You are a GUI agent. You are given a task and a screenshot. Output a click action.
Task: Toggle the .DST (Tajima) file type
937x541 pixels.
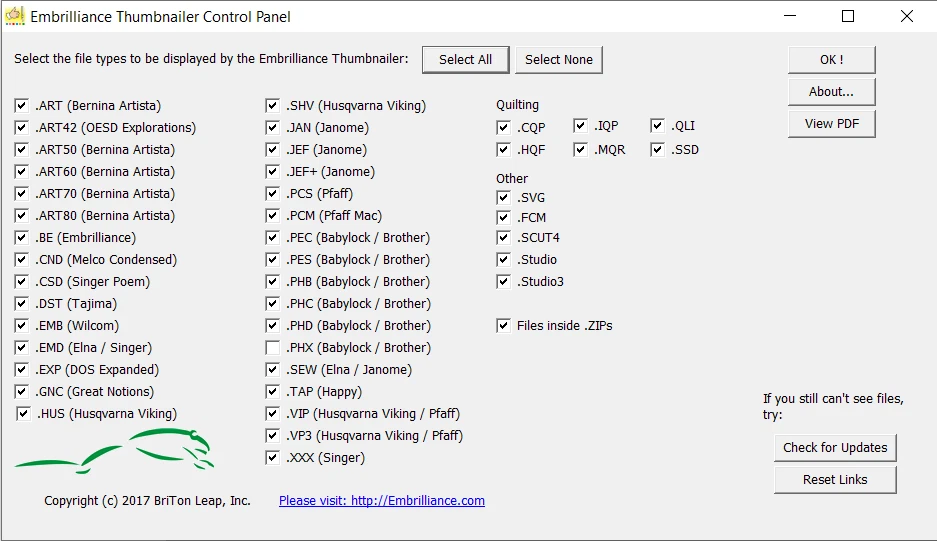coord(22,304)
